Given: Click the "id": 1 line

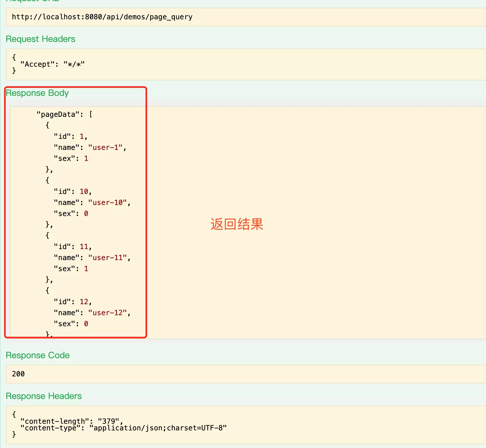Looking at the screenshot, I should coord(71,136).
